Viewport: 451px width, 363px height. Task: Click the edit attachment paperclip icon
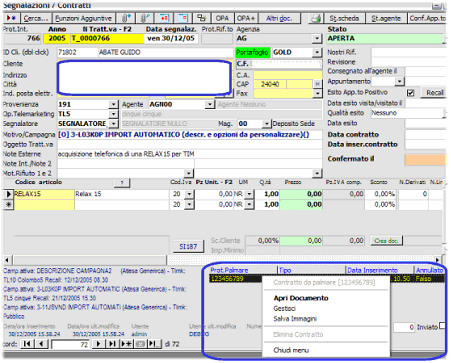(x=145, y=18)
